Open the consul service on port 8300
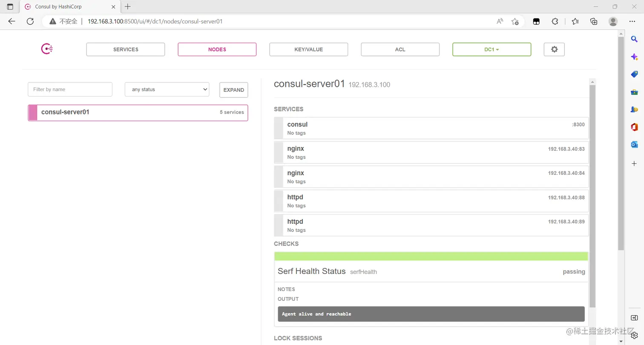 pos(431,128)
